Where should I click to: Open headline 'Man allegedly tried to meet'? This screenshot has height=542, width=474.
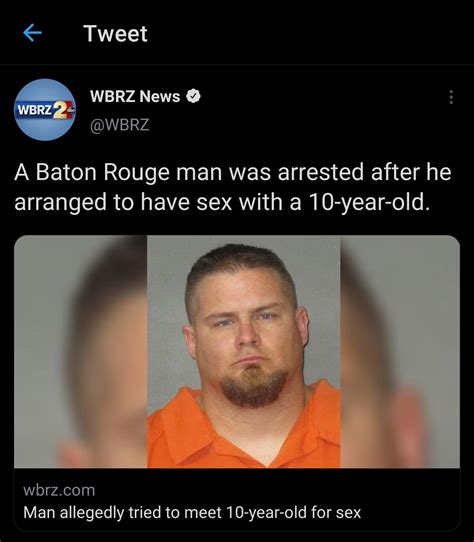click(122, 512)
